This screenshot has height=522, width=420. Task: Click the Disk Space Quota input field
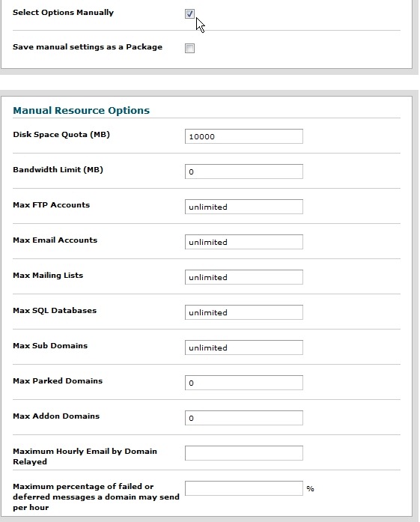pyautogui.click(x=244, y=136)
